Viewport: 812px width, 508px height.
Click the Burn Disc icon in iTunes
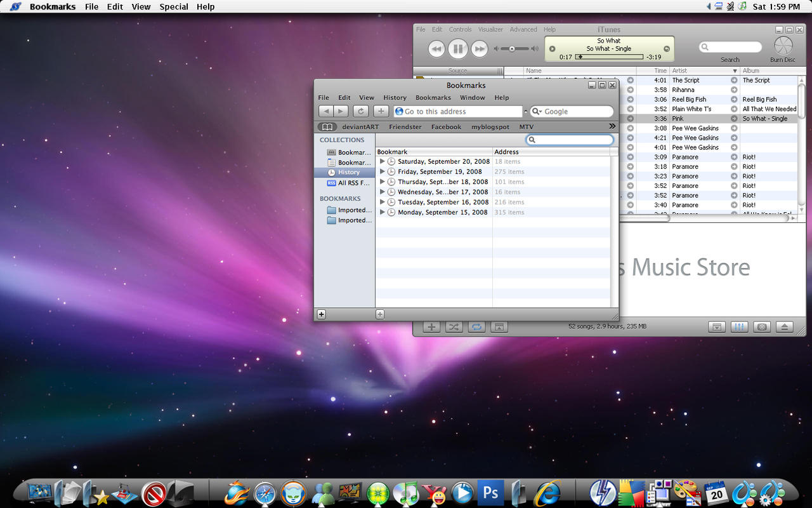(783, 46)
